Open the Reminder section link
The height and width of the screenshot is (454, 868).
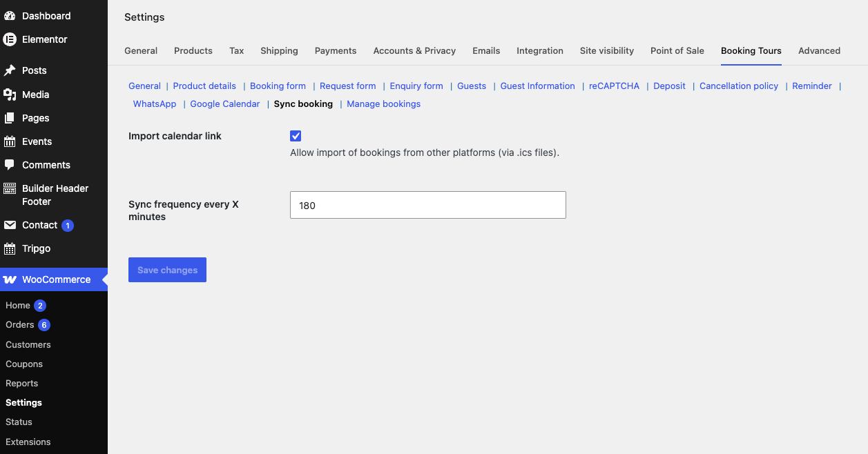[812, 86]
